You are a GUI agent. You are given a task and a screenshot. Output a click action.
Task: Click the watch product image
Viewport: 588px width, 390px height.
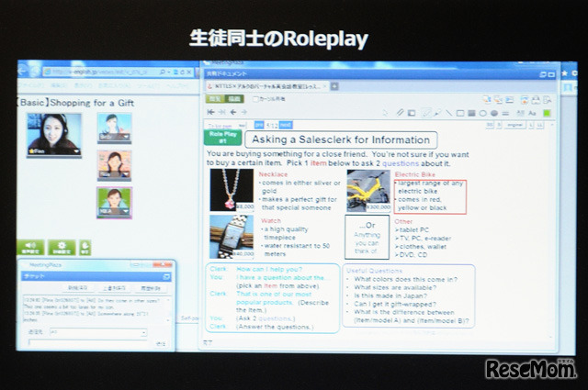pyautogui.click(x=232, y=237)
